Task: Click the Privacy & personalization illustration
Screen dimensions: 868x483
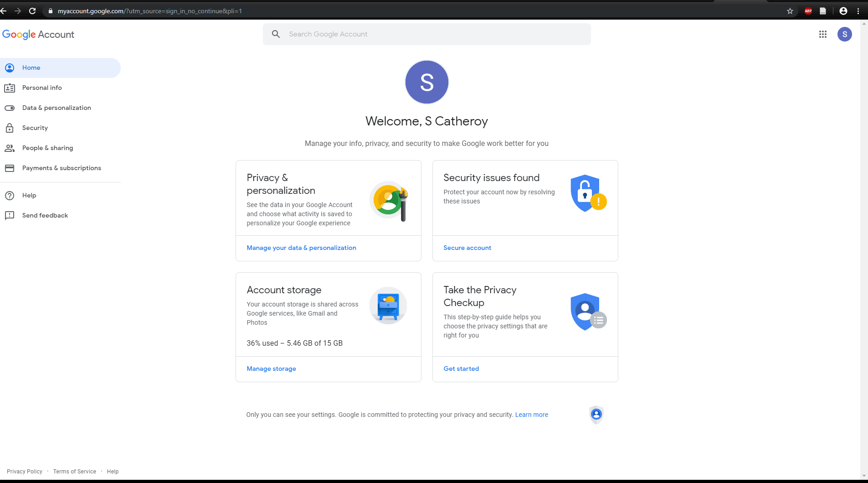Action: (389, 201)
